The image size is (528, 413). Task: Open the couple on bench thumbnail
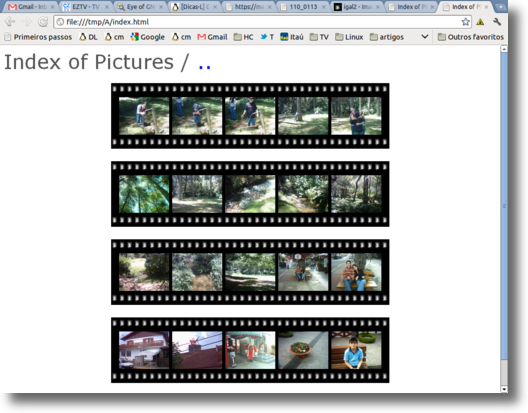(356, 272)
